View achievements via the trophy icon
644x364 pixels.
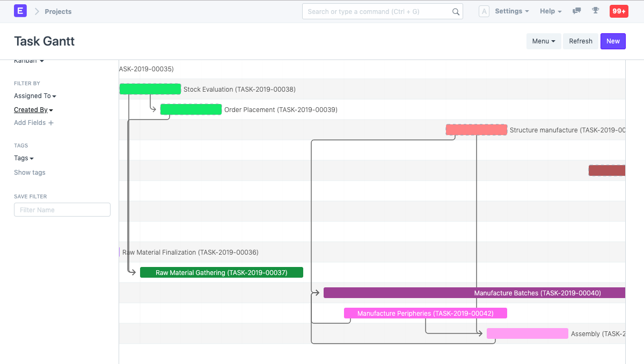pos(596,11)
